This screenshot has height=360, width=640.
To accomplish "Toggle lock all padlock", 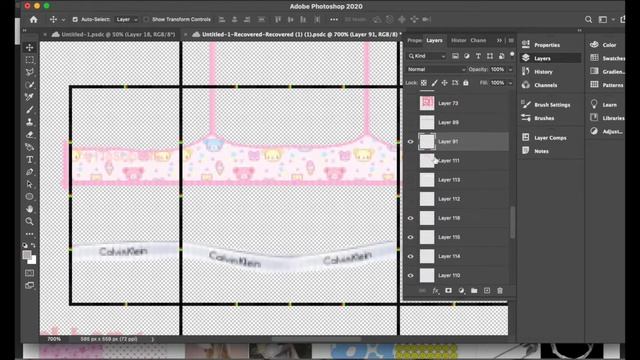I will point(466,83).
